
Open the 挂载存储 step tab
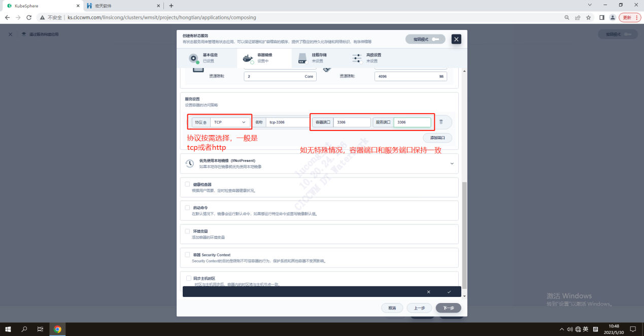(x=318, y=58)
